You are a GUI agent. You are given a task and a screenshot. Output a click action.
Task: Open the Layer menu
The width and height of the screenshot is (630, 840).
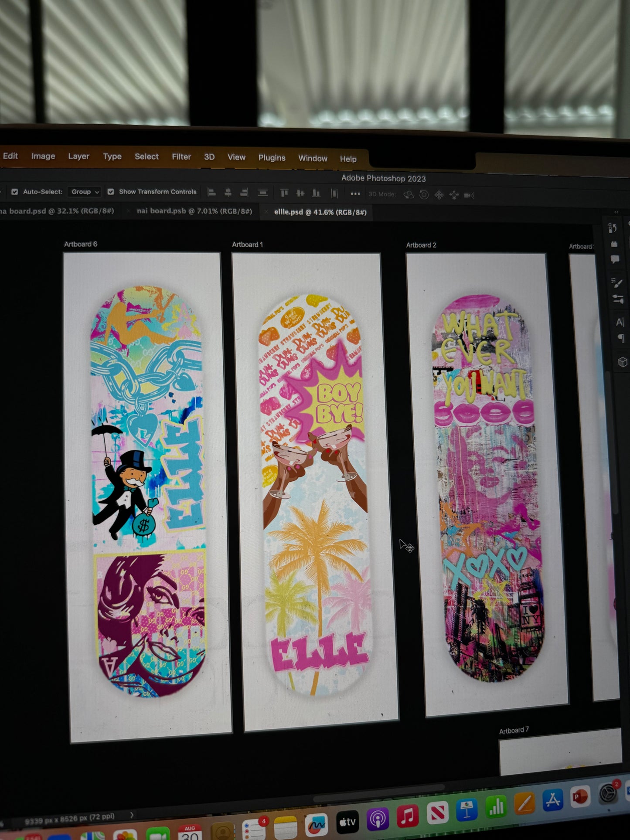tap(78, 156)
